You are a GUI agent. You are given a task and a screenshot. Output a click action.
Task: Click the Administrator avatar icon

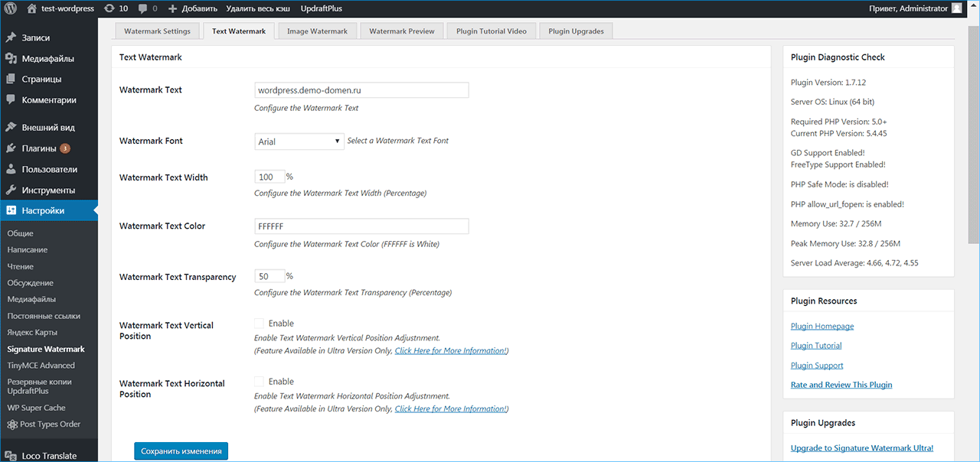[956, 8]
